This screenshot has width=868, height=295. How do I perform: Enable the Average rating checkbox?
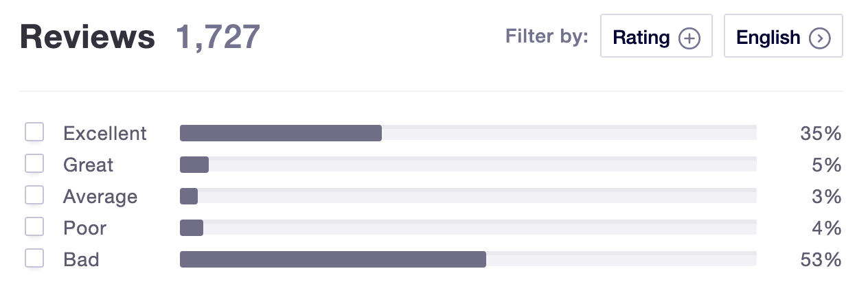click(34, 196)
